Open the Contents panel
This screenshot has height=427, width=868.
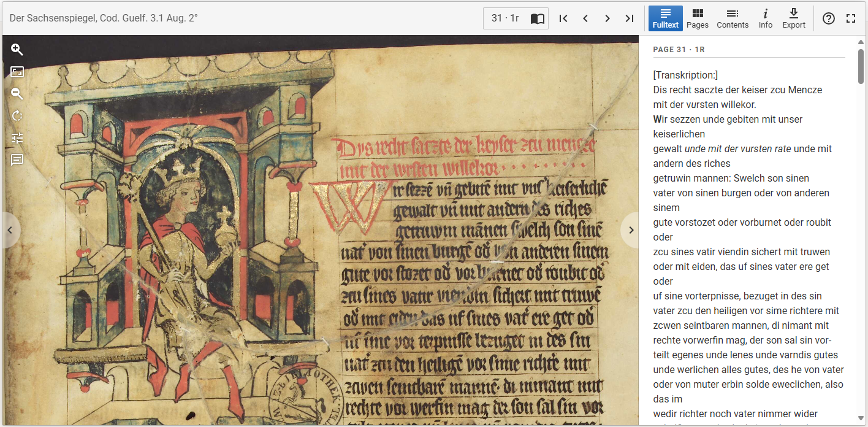pos(733,18)
